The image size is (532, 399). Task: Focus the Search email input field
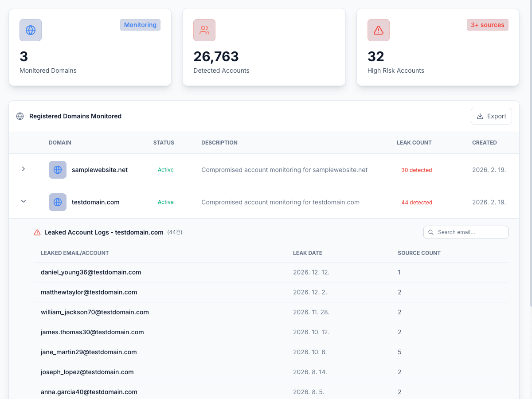tap(470, 232)
